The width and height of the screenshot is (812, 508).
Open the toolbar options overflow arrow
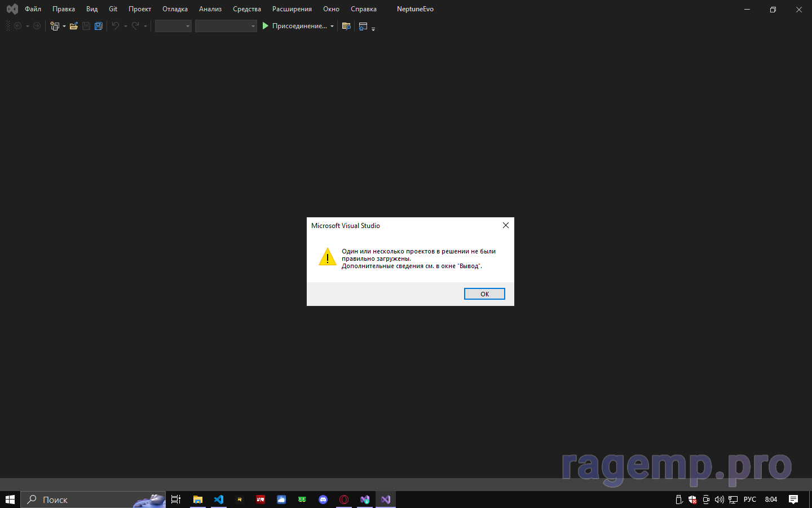pos(373,28)
